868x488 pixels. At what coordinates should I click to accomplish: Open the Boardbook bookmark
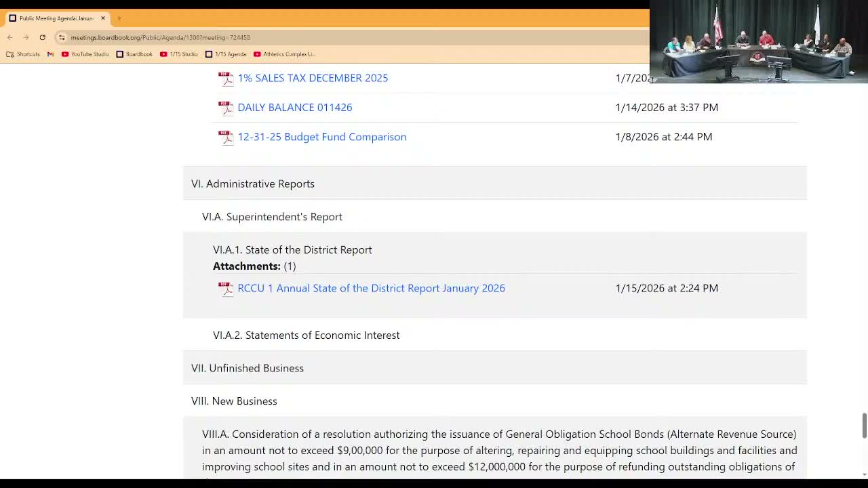click(134, 54)
